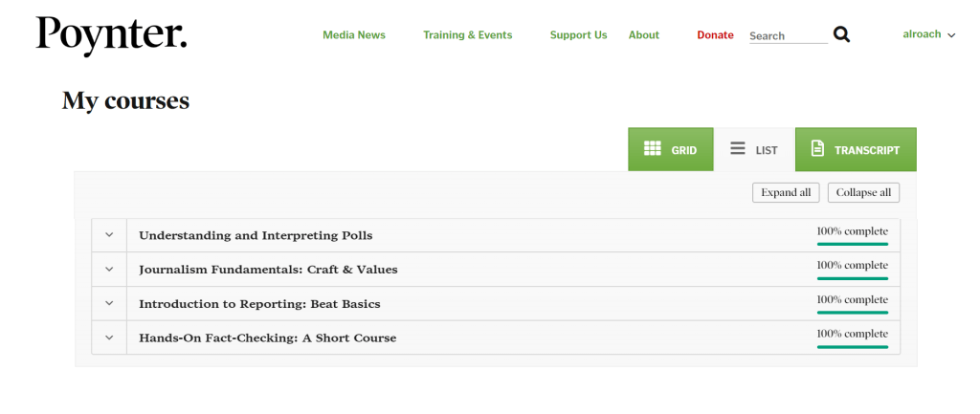This screenshot has height=414, width=980.
Task: Expand Hands-On Fact-Checking course chevron
Action: pos(109,338)
